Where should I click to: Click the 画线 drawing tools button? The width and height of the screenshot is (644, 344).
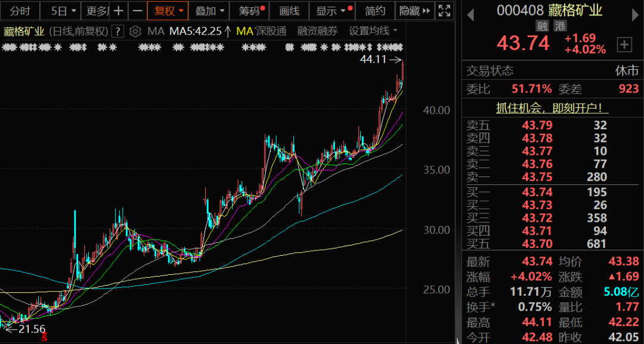click(289, 11)
